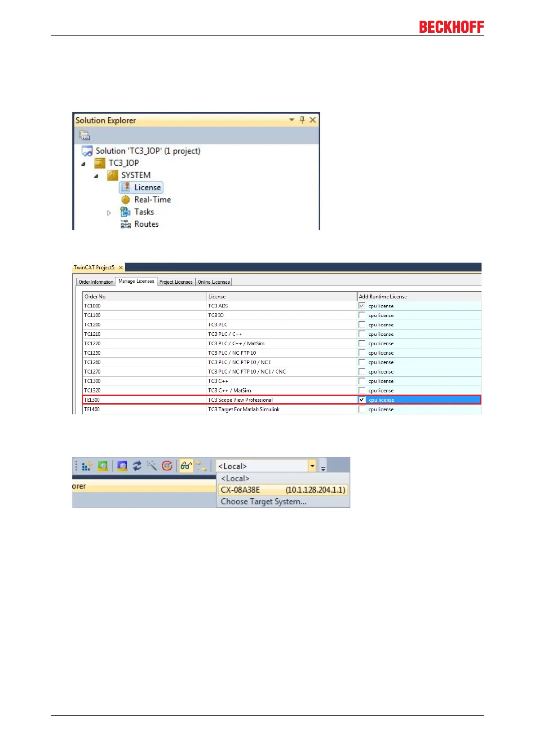The width and height of the screenshot is (535, 756).
Task: Click the <Local> target combo box field
Action: [x=262, y=466]
